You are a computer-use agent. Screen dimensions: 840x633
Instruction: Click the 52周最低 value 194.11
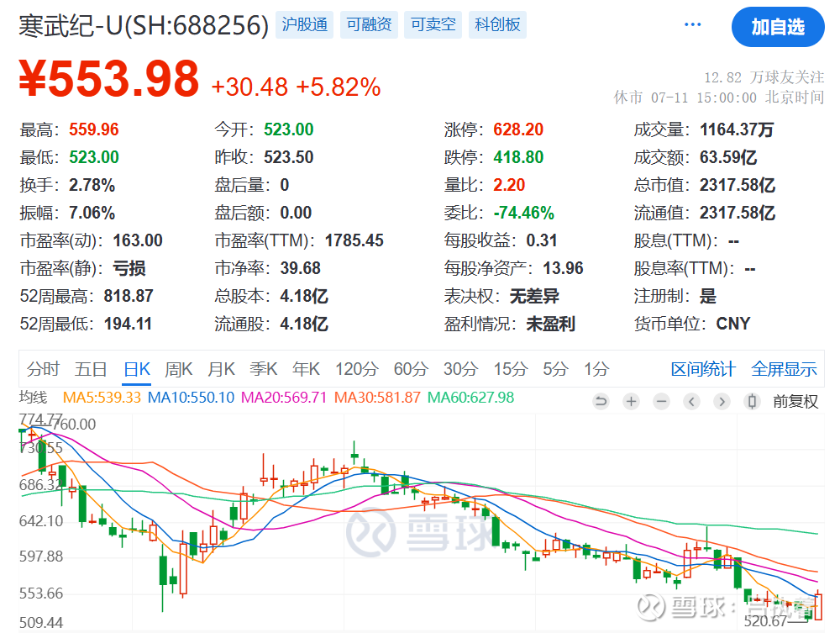(x=128, y=324)
